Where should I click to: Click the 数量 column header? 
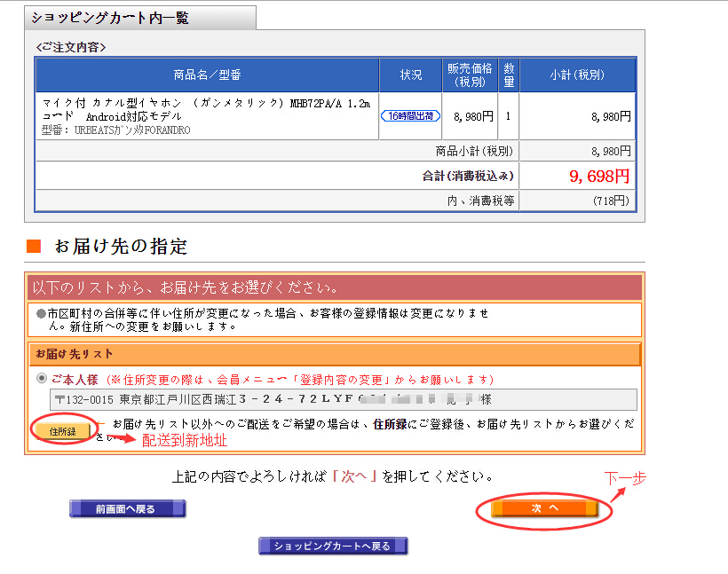click(x=509, y=75)
